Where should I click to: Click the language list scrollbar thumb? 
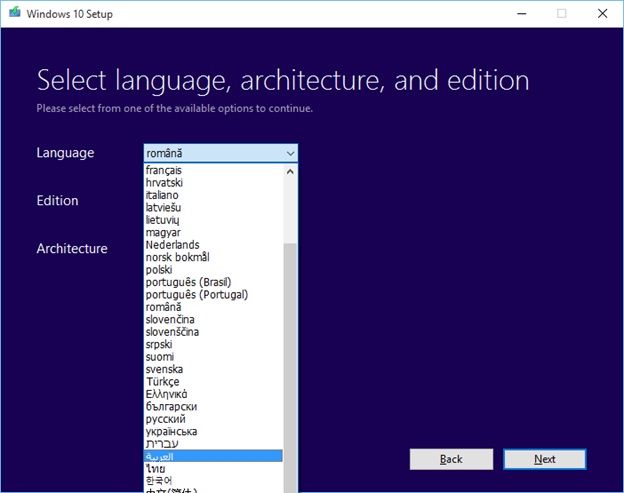click(290, 368)
